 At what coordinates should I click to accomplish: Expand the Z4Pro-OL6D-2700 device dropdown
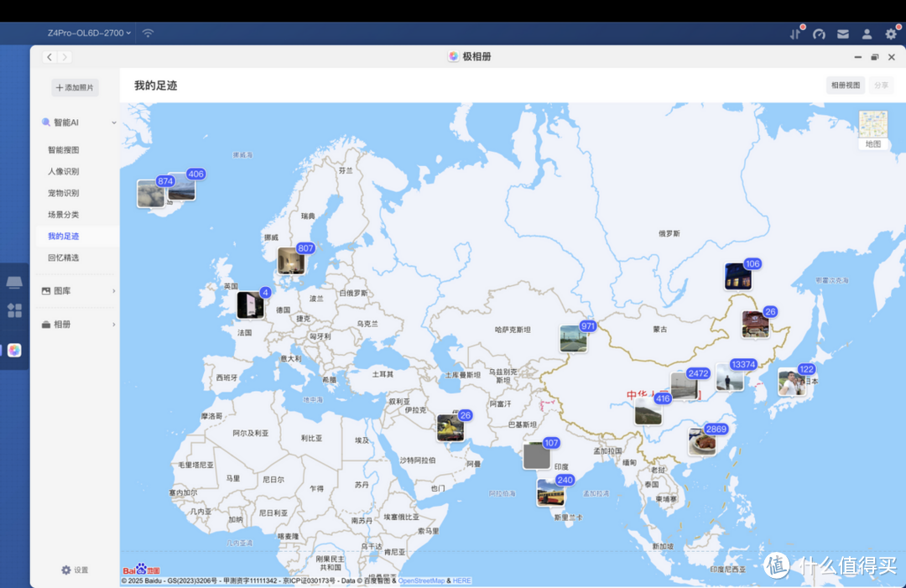[89, 33]
